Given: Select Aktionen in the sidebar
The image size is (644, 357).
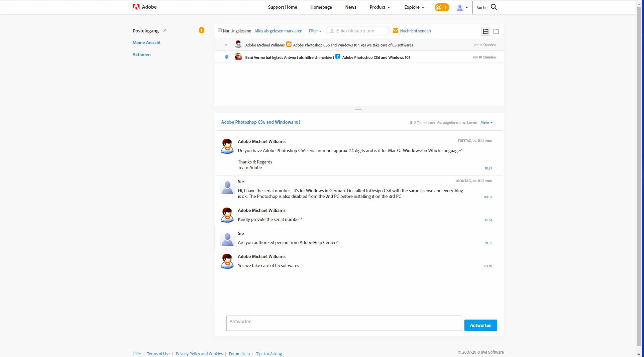Looking at the screenshot, I should coord(141,55).
